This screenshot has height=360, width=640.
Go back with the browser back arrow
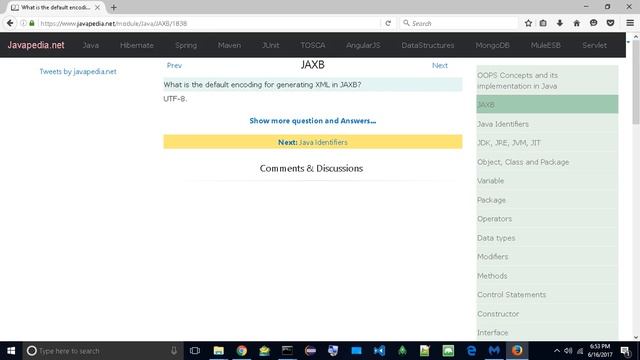click(10, 23)
